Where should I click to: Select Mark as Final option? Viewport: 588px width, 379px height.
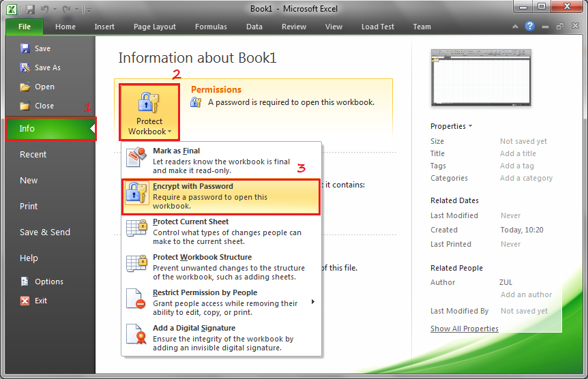[221, 160]
